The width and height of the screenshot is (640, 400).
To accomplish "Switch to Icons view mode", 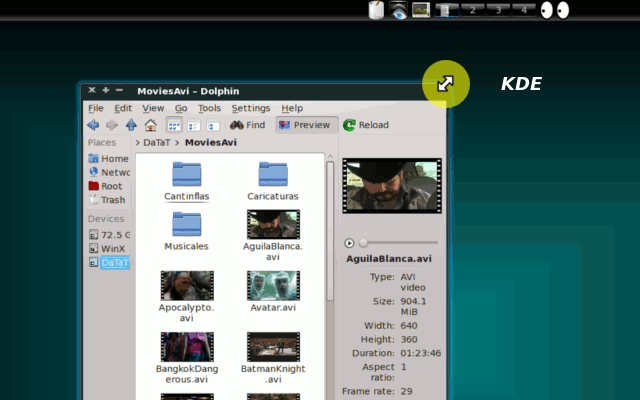I will click(x=174, y=125).
